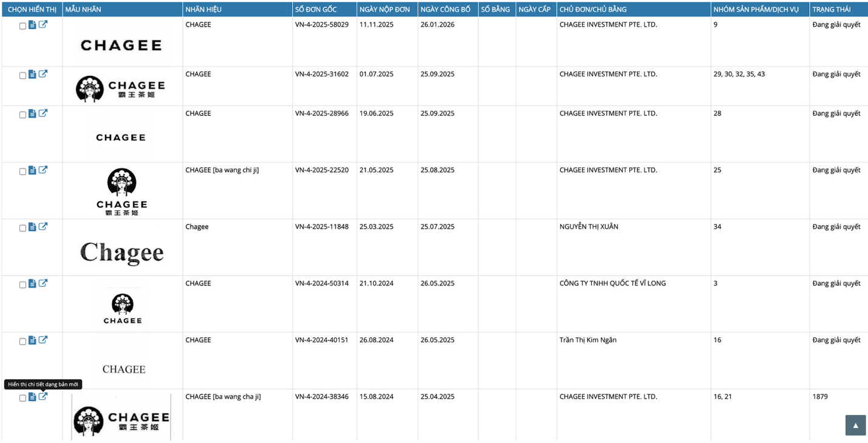The width and height of the screenshot is (868, 443).
Task: Open document details icon for VN-4-2025-31602
Action: (32, 75)
